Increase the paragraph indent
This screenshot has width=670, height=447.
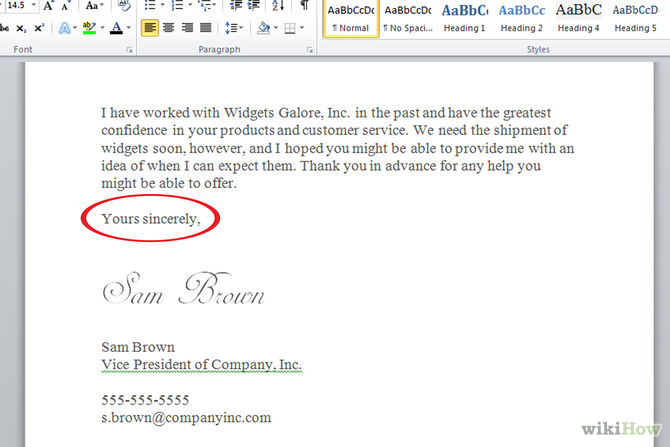254,6
